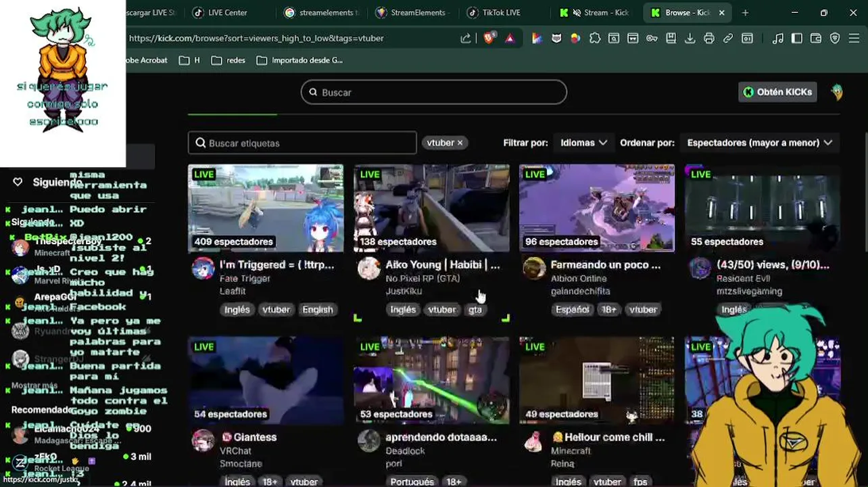Click the address bar URL
This screenshot has height=487, width=868.
pyautogui.click(x=256, y=39)
